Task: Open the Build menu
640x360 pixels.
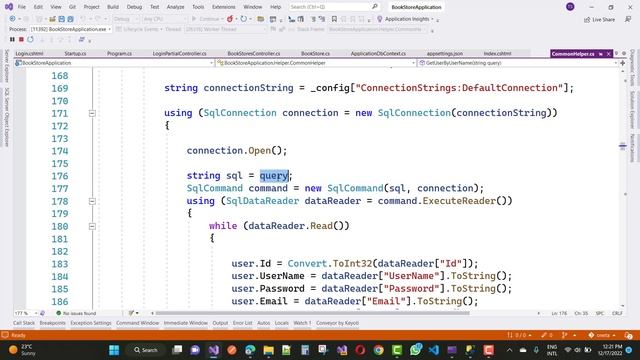Action: click(x=113, y=7)
